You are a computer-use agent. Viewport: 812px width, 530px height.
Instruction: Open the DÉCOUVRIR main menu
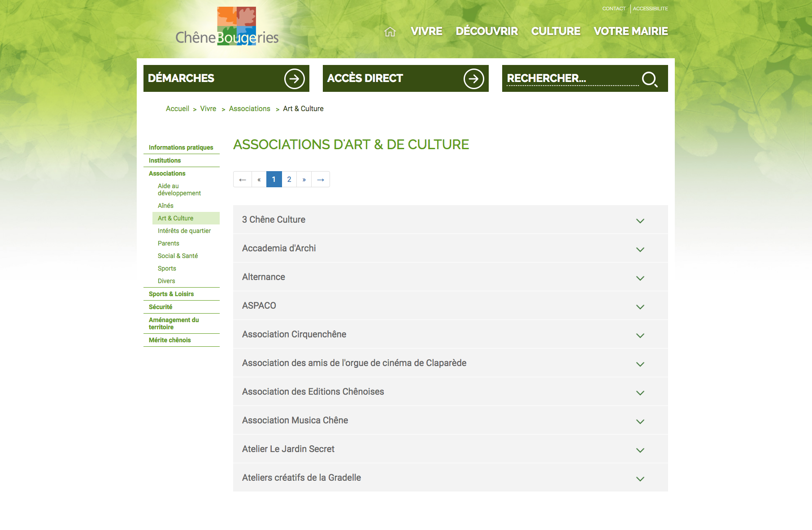click(487, 31)
